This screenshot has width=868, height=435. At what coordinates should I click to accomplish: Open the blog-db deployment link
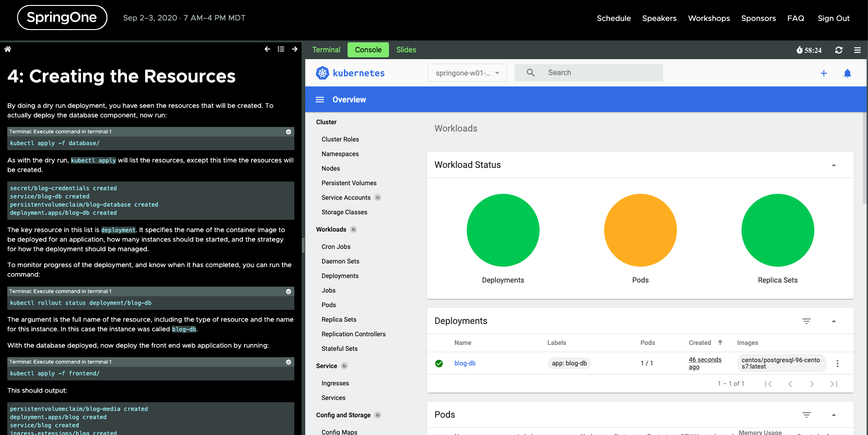[x=464, y=363]
